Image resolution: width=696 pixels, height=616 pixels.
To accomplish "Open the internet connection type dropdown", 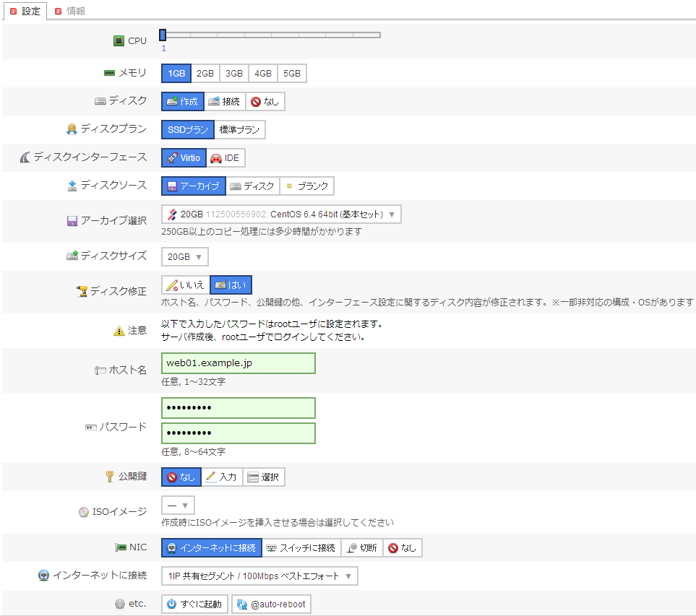I will coord(259,576).
